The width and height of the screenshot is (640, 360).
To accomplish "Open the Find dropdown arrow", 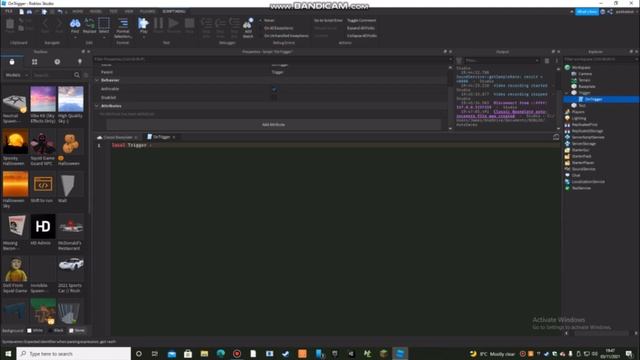I will point(75,38).
